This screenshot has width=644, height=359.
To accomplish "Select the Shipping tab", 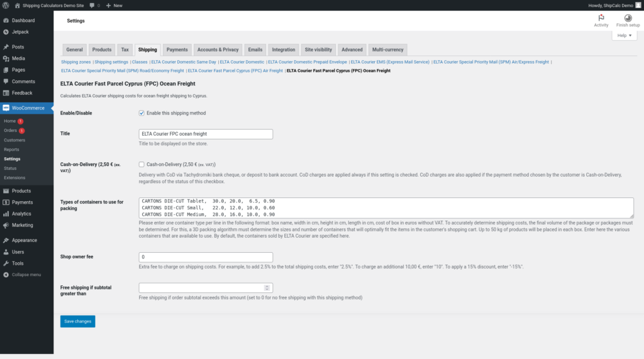I will [x=147, y=50].
